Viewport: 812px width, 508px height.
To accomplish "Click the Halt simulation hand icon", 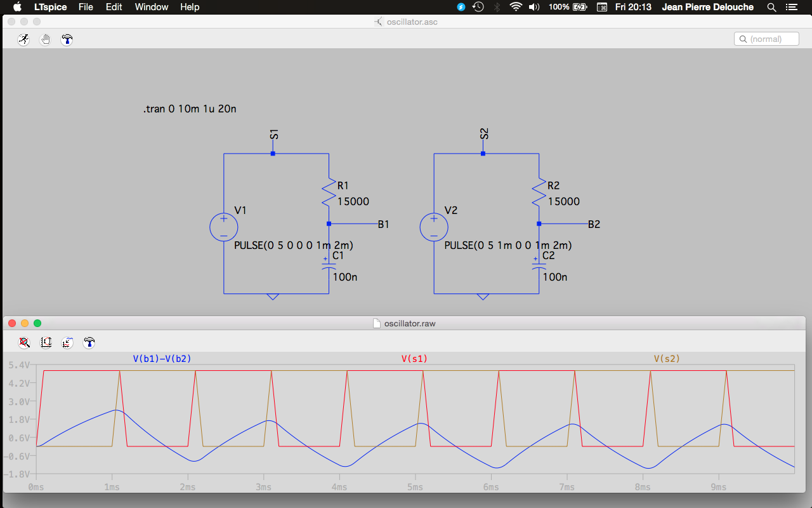I will pyautogui.click(x=45, y=39).
